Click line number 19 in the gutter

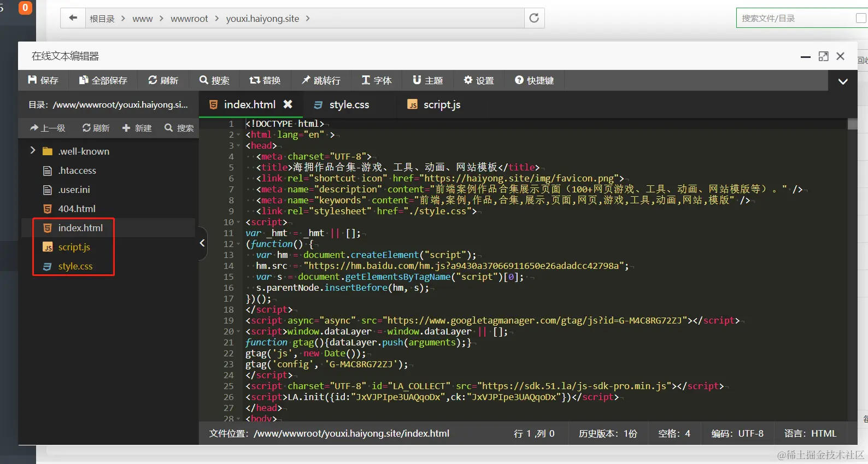(x=228, y=321)
